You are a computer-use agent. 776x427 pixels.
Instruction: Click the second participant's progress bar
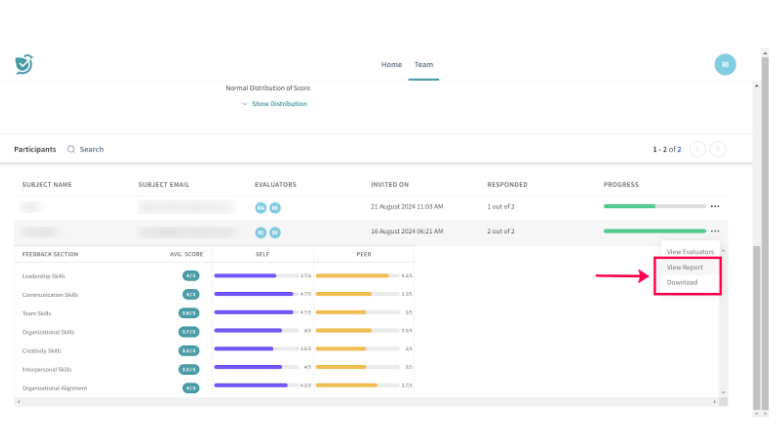pyautogui.click(x=654, y=231)
